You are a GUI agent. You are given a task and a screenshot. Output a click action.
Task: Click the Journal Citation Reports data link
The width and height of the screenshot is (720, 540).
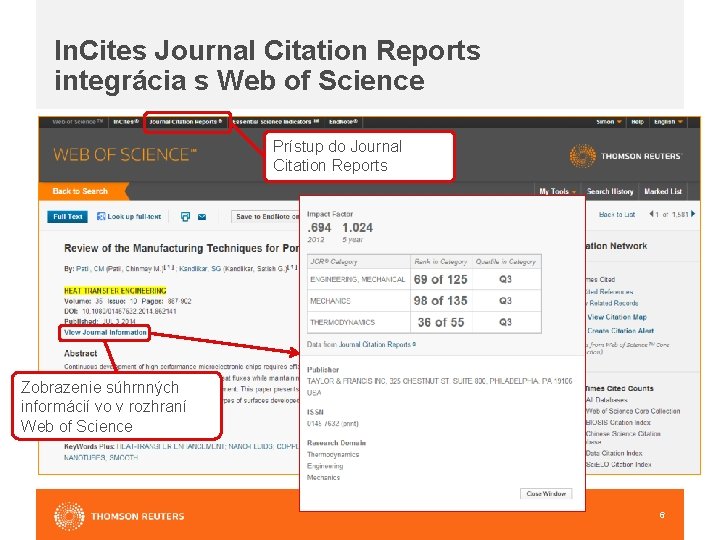[377, 344]
